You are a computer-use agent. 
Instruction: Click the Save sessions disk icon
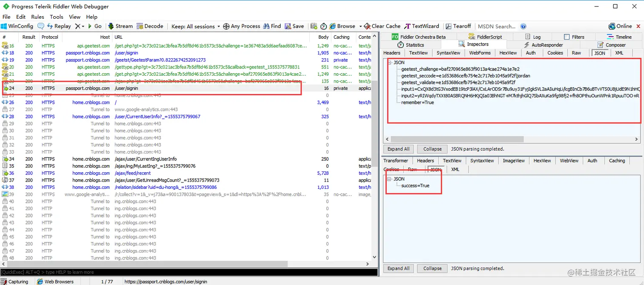(x=288, y=26)
